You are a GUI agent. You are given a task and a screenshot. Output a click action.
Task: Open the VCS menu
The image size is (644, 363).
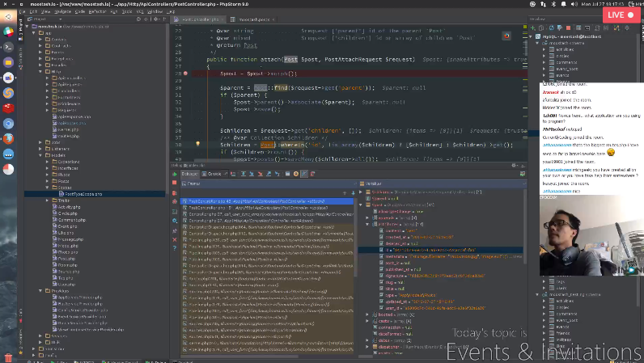[x=140, y=11]
